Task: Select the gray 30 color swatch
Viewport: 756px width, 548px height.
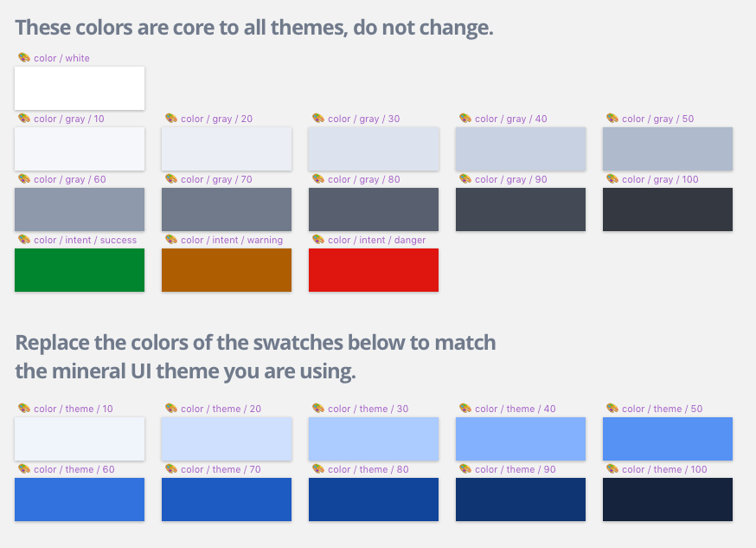Action: (374, 149)
